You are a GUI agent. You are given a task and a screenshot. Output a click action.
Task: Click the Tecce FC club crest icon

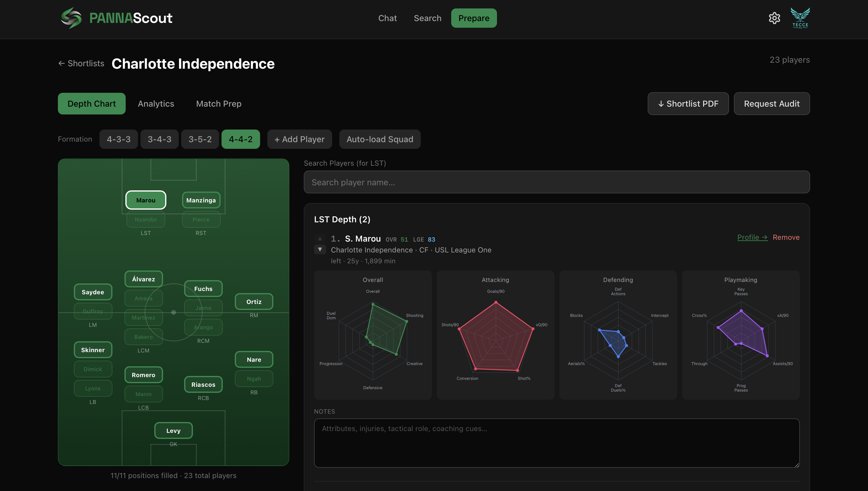click(800, 18)
